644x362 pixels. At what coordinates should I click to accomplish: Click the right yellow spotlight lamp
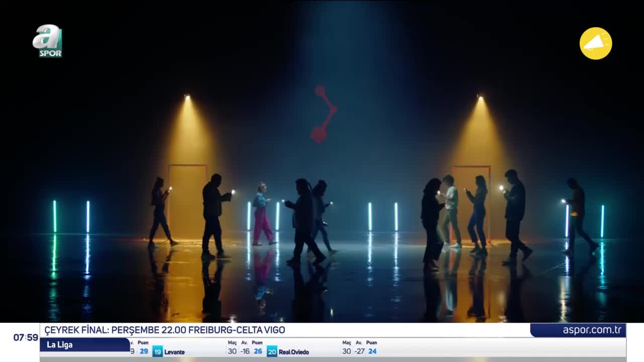480,96
